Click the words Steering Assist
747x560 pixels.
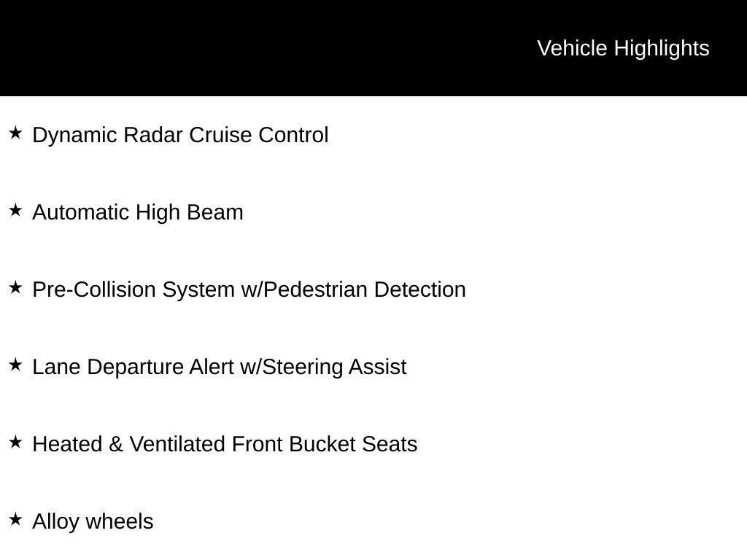[334, 367]
